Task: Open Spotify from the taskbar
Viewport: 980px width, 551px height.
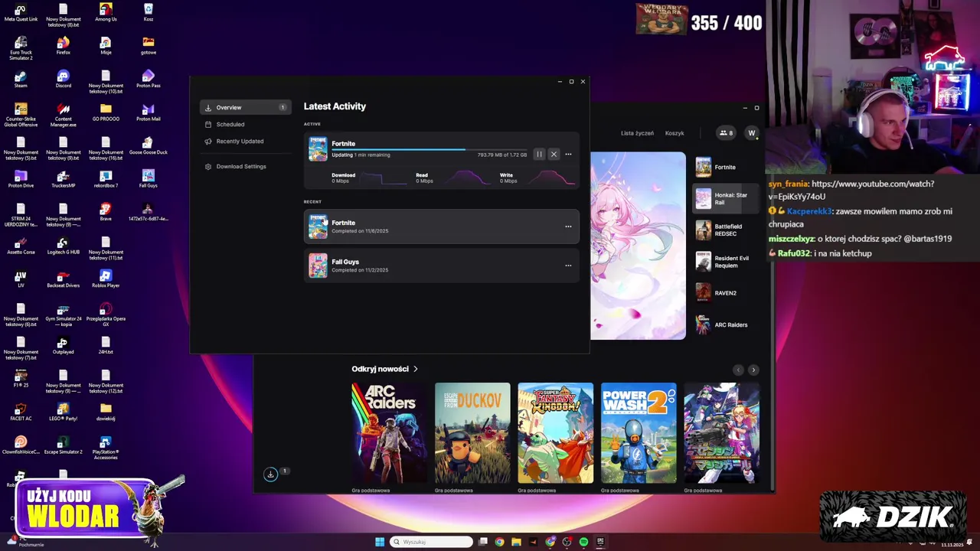Action: point(583,542)
